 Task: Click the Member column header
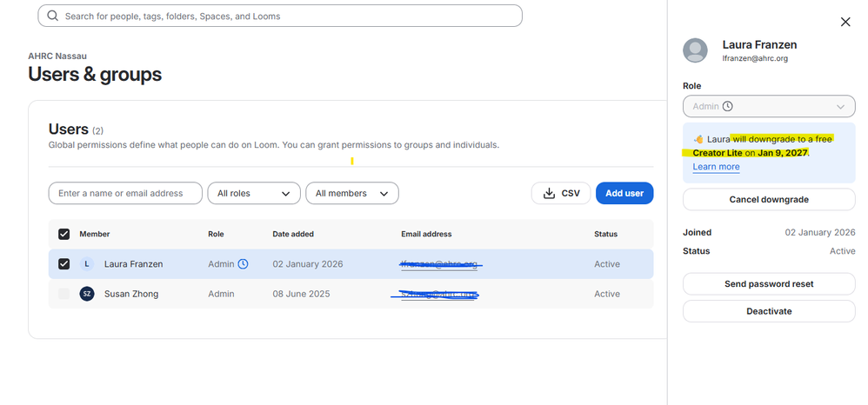(95, 234)
